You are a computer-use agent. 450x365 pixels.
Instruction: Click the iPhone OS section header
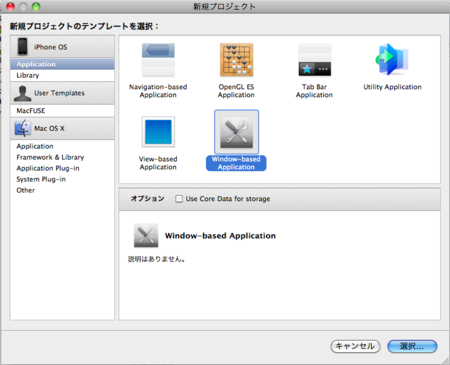[62, 47]
